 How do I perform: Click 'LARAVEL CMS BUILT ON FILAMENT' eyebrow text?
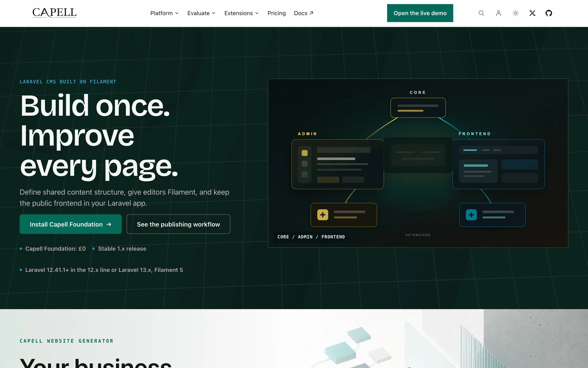click(x=68, y=82)
